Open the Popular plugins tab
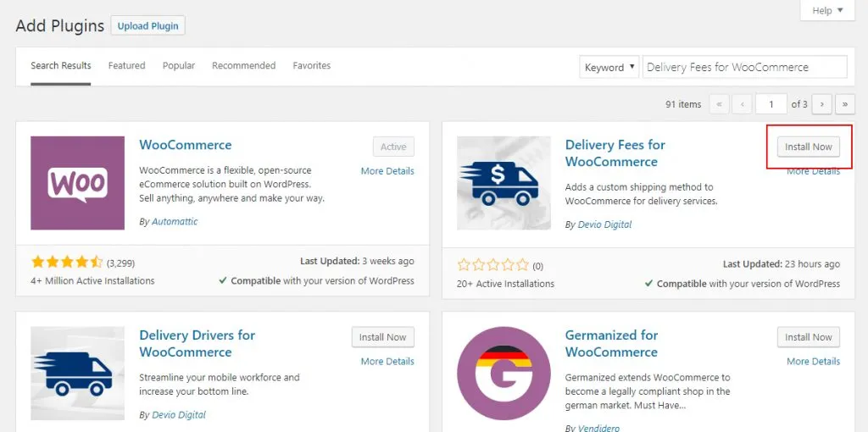Viewport: 868px width, 432px height. click(x=179, y=65)
